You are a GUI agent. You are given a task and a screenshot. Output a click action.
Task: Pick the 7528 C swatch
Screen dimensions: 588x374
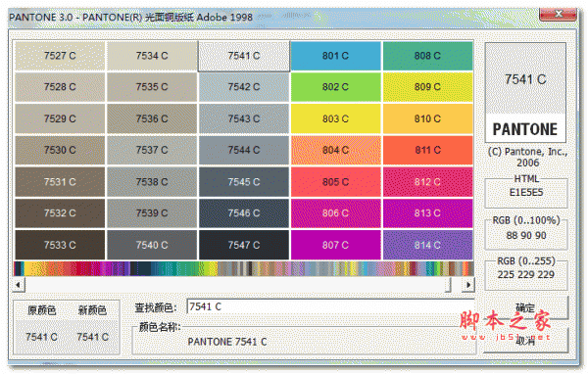click(60, 87)
